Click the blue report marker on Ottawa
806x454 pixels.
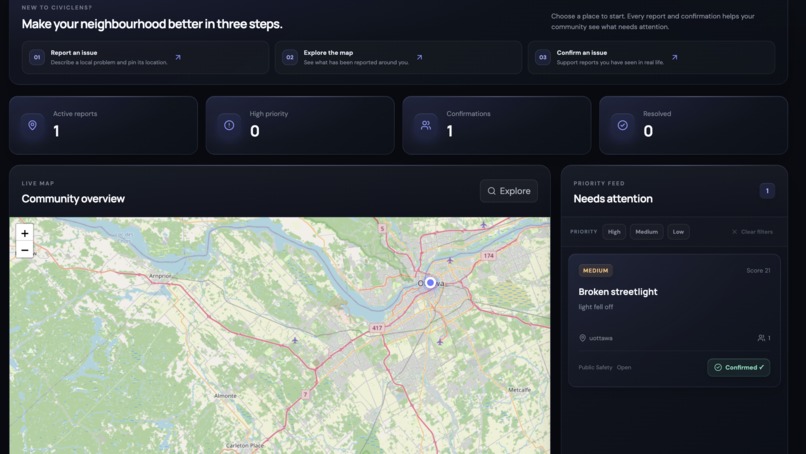point(430,282)
